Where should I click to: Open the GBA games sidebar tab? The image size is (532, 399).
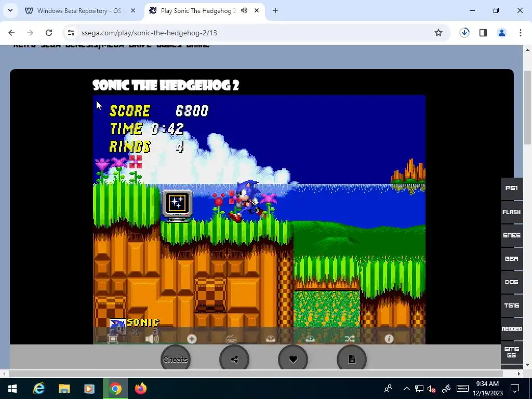click(512, 259)
